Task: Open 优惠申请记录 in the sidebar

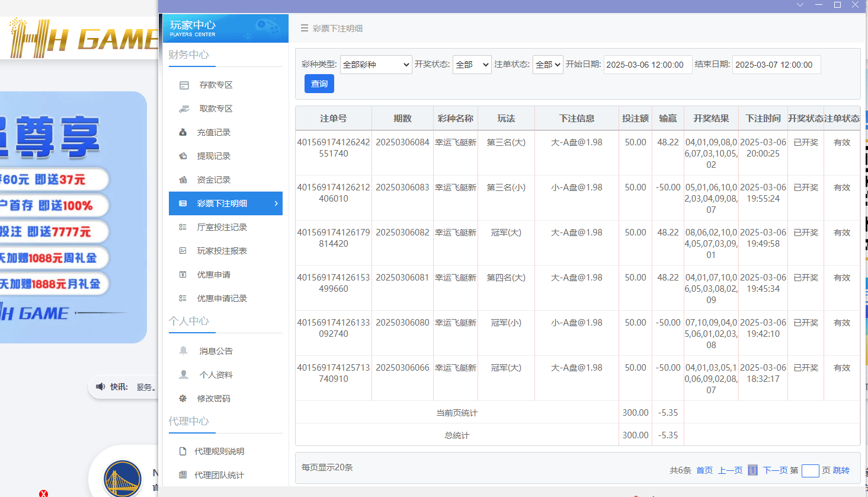Action: point(222,298)
